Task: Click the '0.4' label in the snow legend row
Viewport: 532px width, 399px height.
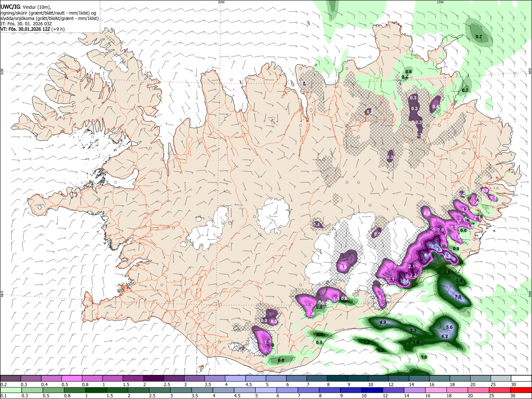Action: 44,384
